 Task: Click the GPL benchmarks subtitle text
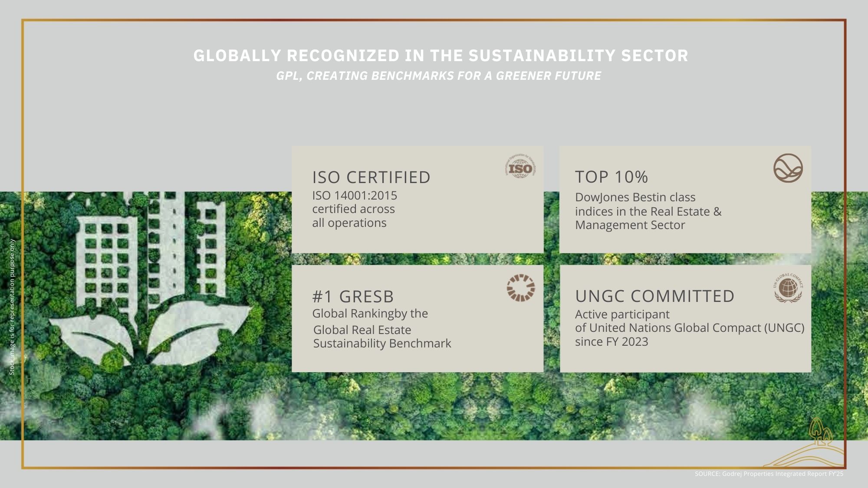click(438, 76)
